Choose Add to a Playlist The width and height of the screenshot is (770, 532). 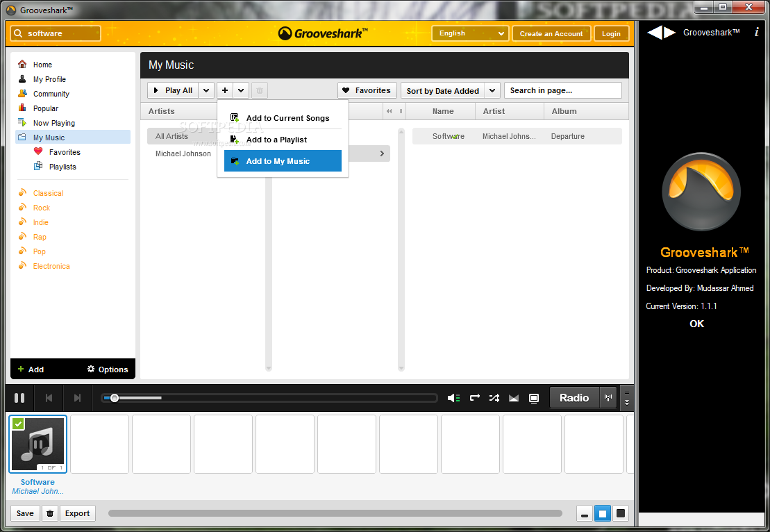[283, 140]
